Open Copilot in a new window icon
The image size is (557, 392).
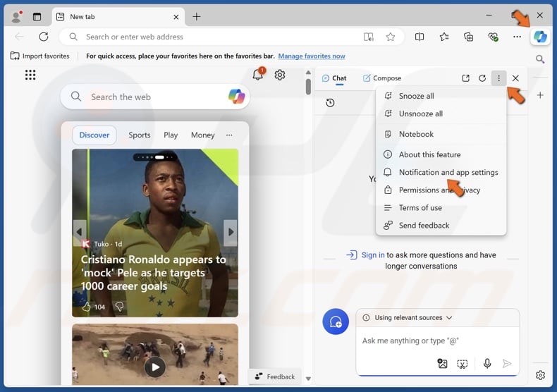coord(465,78)
